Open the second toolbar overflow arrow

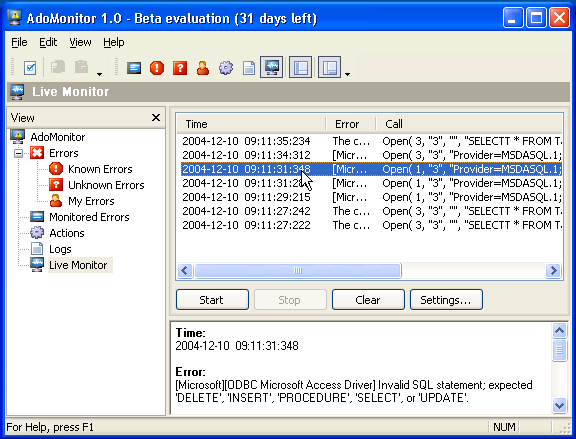click(x=347, y=74)
